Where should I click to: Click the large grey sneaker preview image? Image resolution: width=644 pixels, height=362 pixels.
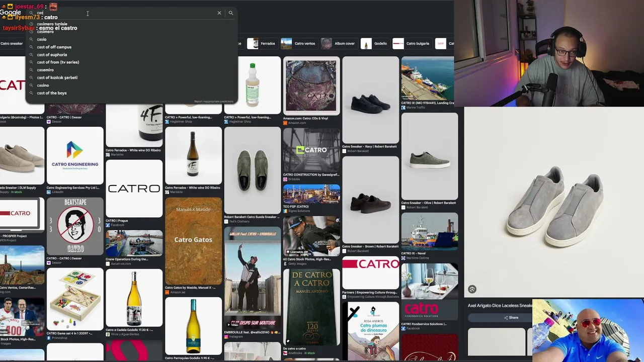pyautogui.click(x=554, y=202)
